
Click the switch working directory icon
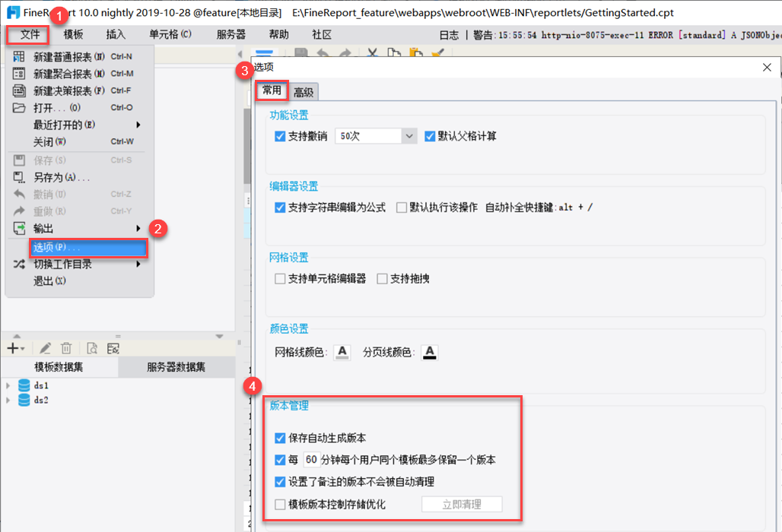[x=19, y=264]
